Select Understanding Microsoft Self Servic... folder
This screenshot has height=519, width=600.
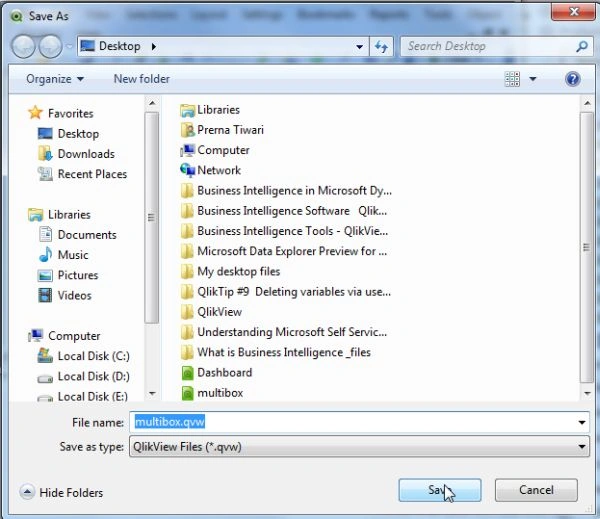(x=284, y=332)
